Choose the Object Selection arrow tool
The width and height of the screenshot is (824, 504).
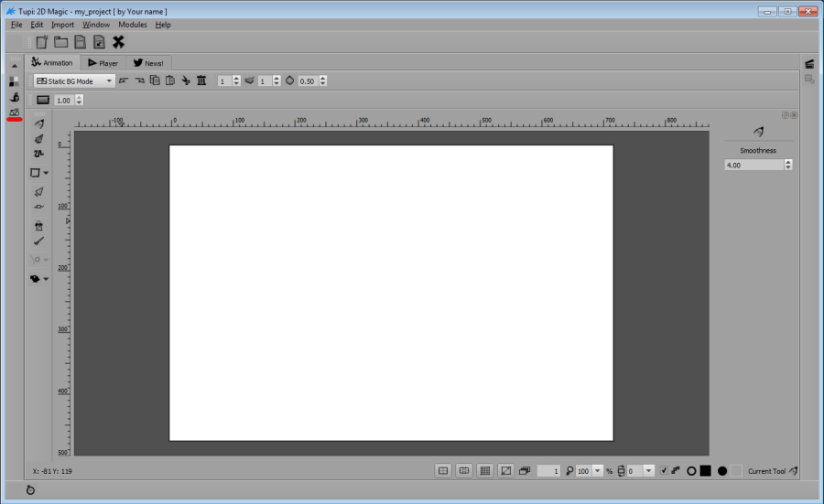(x=38, y=192)
